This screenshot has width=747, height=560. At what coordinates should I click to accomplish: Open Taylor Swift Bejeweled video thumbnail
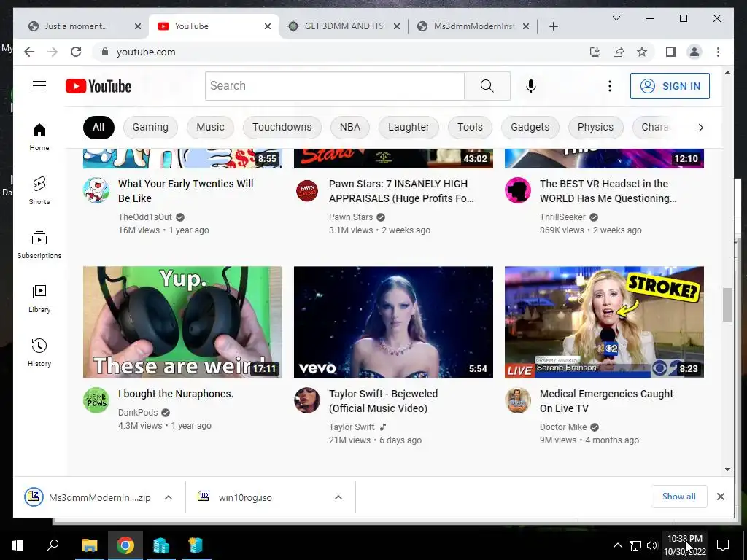point(393,322)
